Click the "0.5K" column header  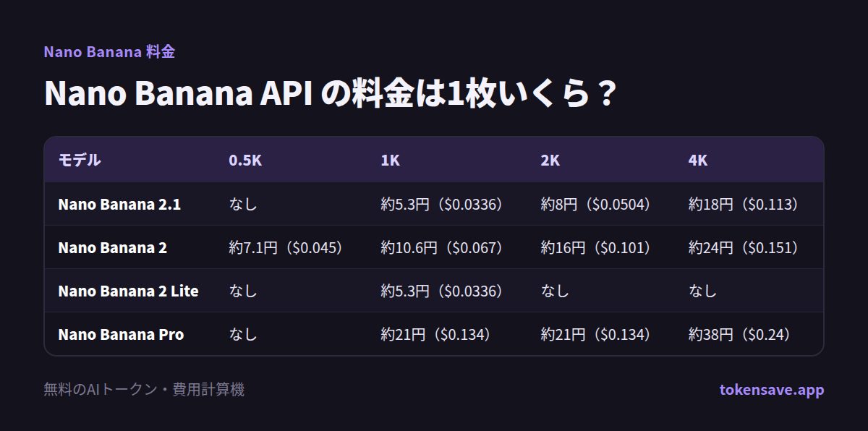tap(245, 161)
